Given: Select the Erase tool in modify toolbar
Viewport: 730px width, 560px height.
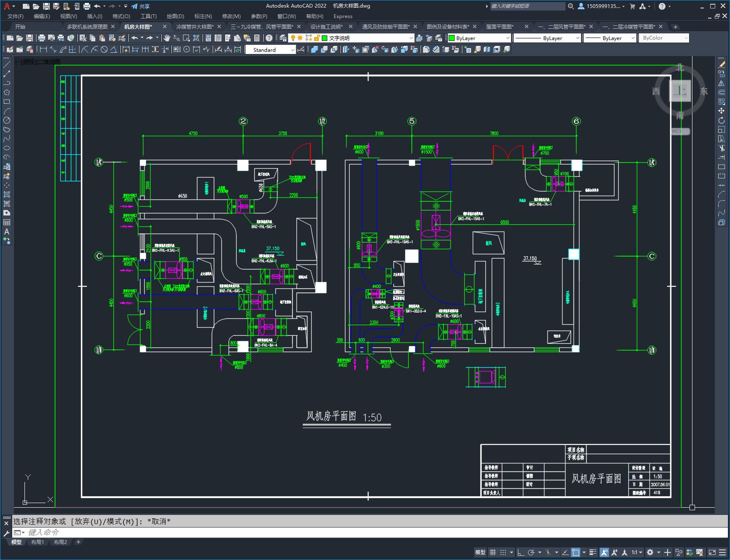Looking at the screenshot, I should [722, 65].
